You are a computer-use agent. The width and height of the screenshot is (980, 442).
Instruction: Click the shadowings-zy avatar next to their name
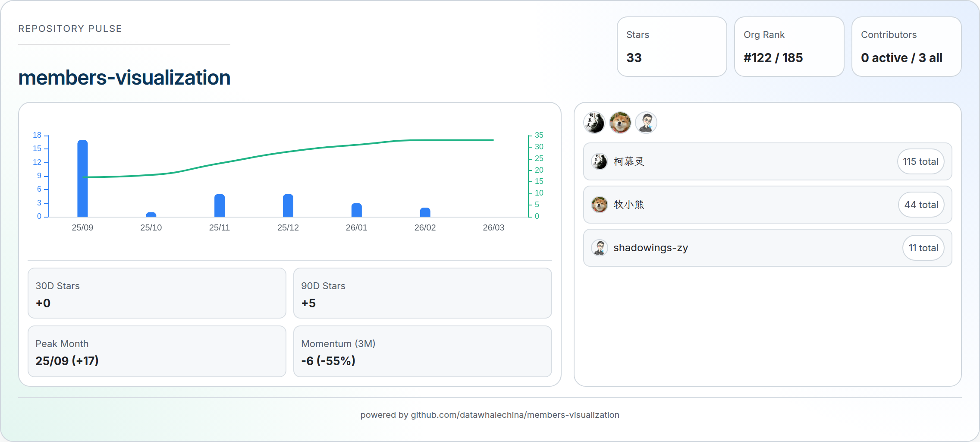pyautogui.click(x=599, y=247)
